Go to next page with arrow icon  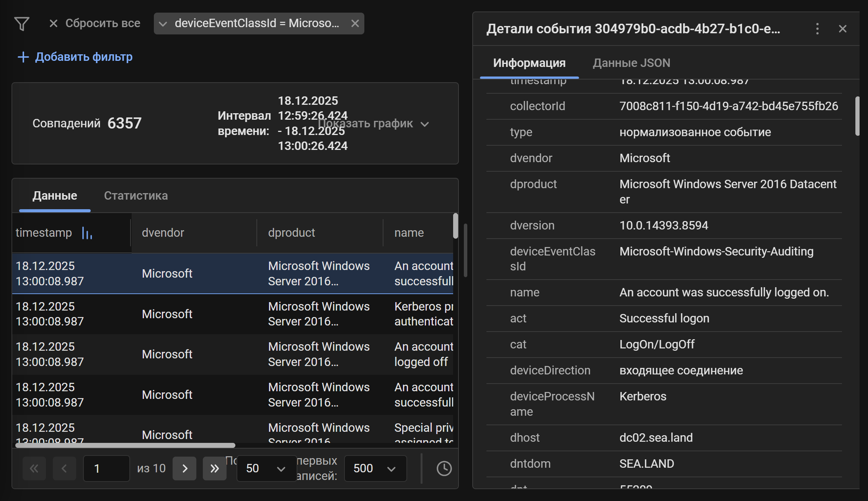point(184,468)
